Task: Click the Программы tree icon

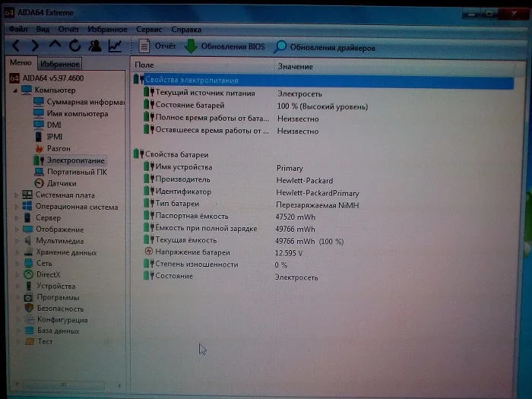Action: (x=29, y=298)
